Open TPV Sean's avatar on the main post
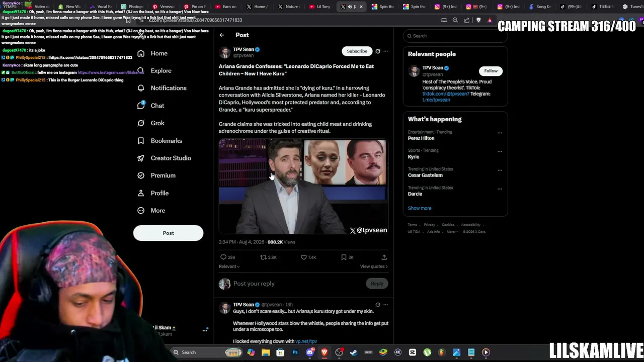Image resolution: width=644 pixels, height=362 pixels. pyautogui.click(x=224, y=52)
